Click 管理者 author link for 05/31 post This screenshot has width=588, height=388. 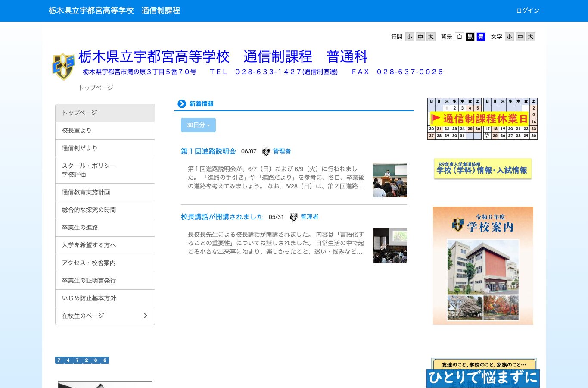point(309,217)
